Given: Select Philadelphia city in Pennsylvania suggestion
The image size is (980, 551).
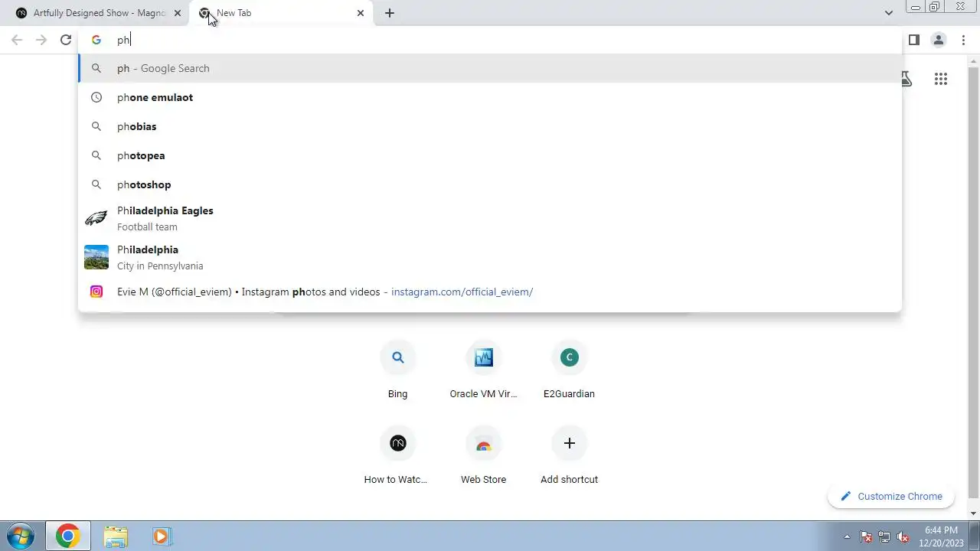Looking at the screenshot, I should (490, 257).
